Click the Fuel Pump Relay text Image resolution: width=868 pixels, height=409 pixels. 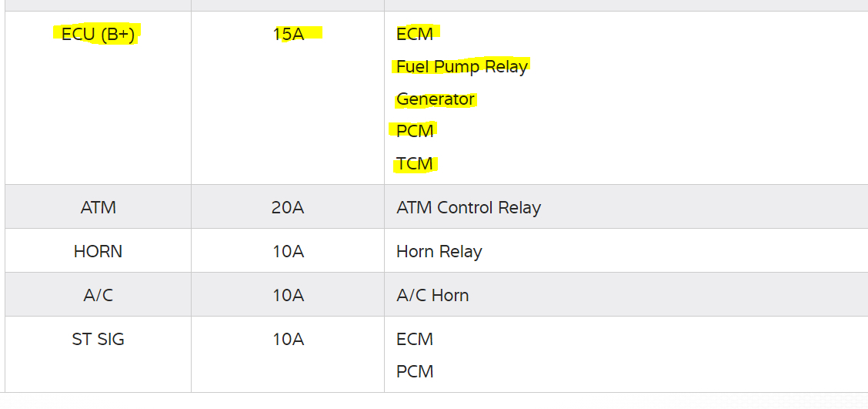coord(462,67)
